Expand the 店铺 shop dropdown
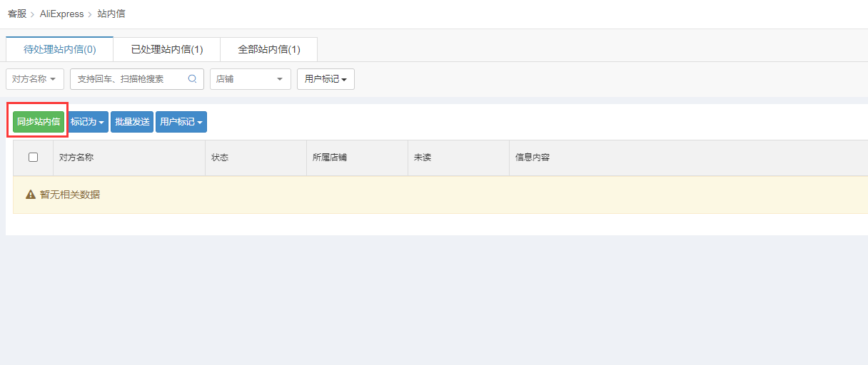 coord(250,79)
